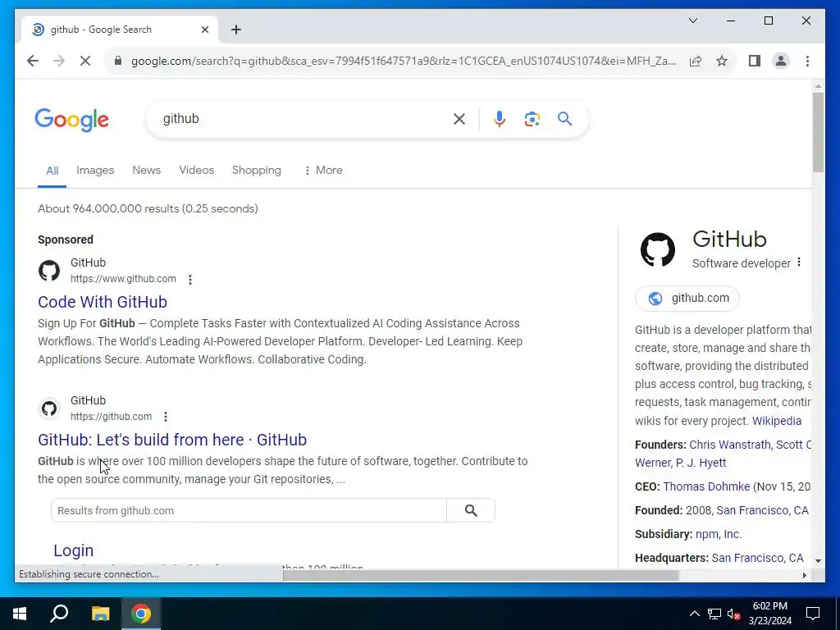Open network status tray icon
840x630 pixels.
click(714, 614)
